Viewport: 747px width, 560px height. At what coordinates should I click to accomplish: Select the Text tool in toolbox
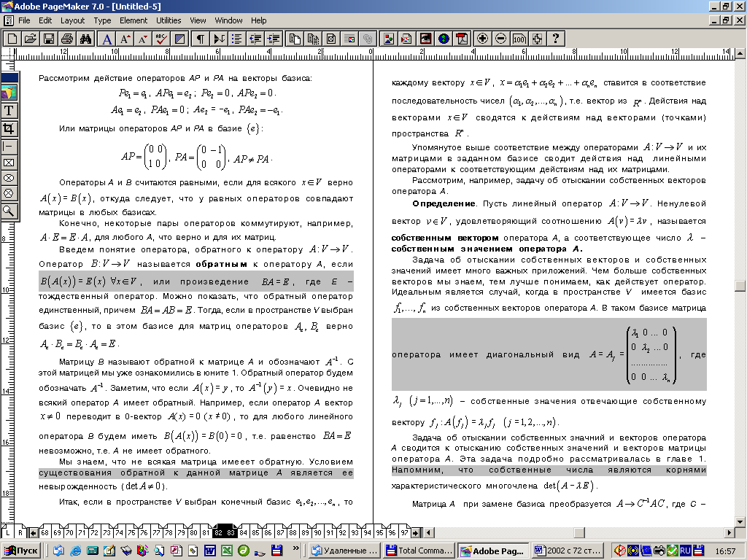coord(9,111)
